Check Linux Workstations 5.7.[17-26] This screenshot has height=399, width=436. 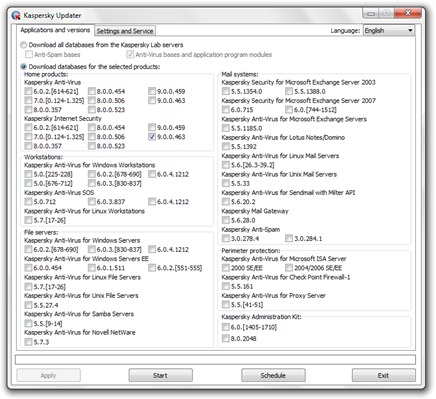[28, 220]
